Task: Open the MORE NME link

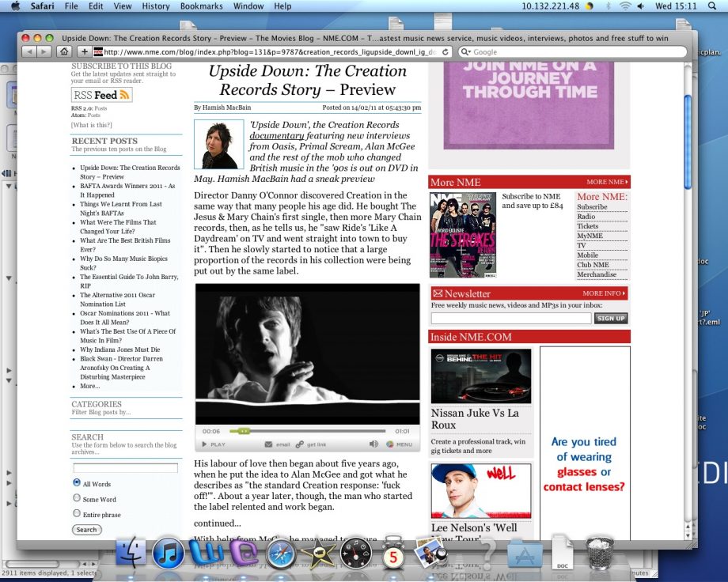Action: (607, 182)
